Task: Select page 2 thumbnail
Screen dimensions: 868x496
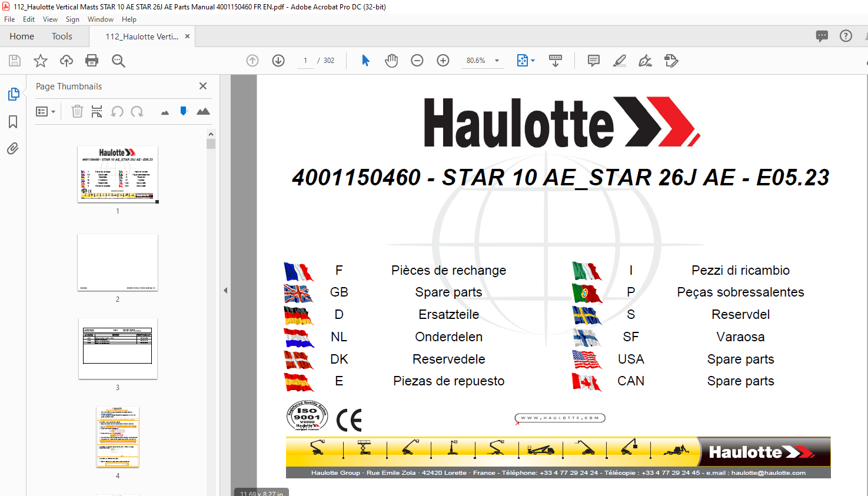Action: click(x=118, y=262)
